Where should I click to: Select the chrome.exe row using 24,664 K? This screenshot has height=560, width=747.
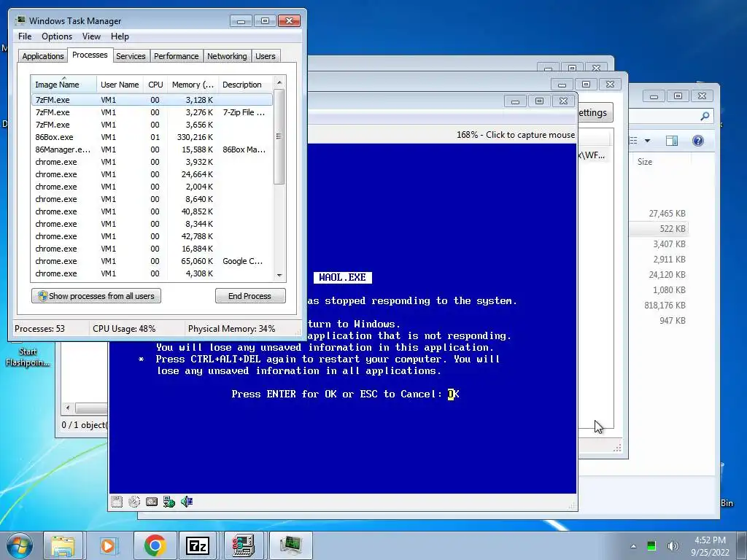(x=152, y=174)
